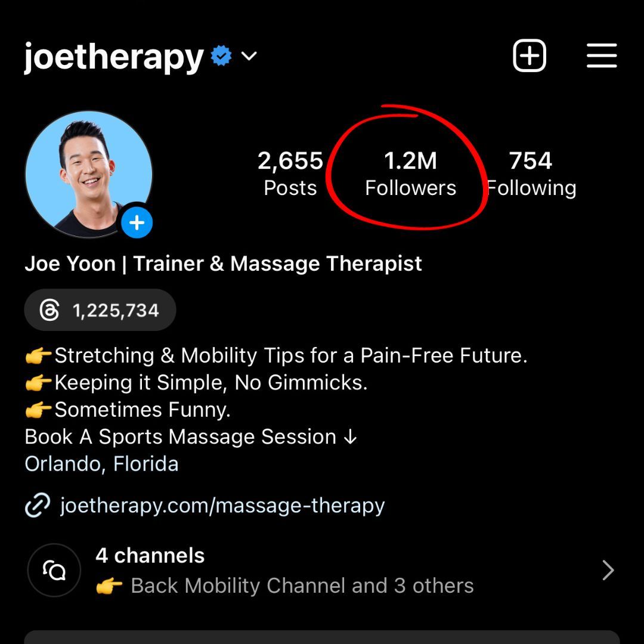644x644 pixels.
Task: Tap the Joe Yoon profile picture
Action: (x=89, y=174)
